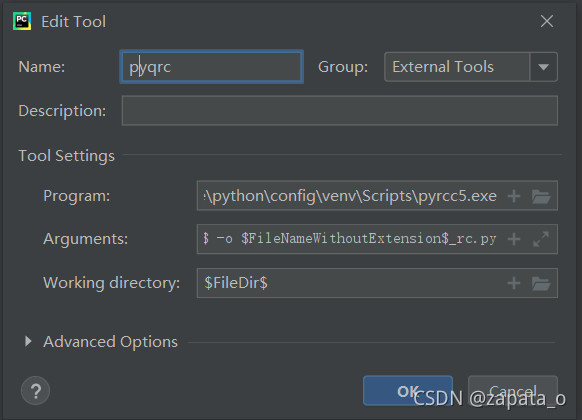Screen dimensions: 582x420
Task: Open folder browser for Program path
Action: [x=541, y=196]
